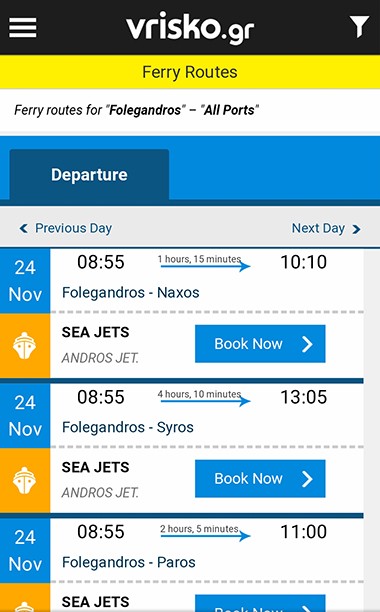Open the Folegandros - Syros route title

[x=128, y=427]
